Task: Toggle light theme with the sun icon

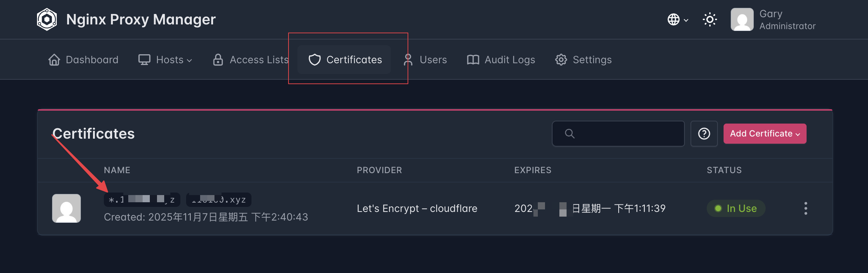Action: coord(710,19)
